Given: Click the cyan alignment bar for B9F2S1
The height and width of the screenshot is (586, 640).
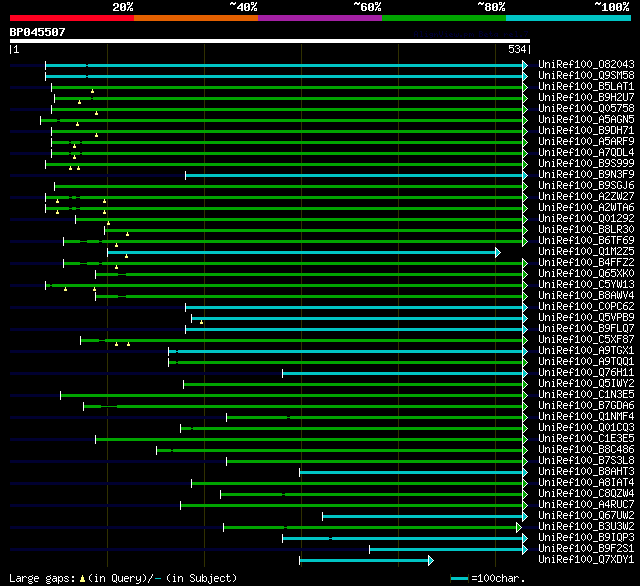Looking at the screenshot, I should (446, 550).
